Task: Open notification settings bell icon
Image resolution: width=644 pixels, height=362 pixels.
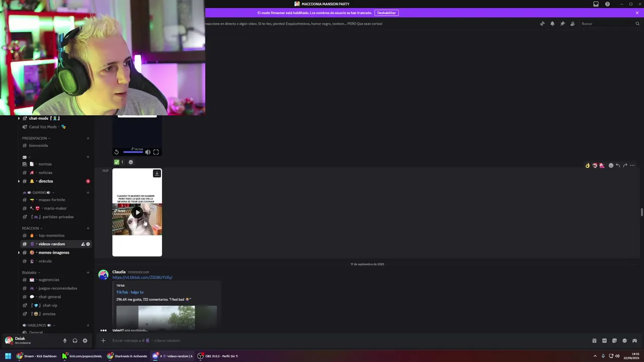Action: point(552,24)
